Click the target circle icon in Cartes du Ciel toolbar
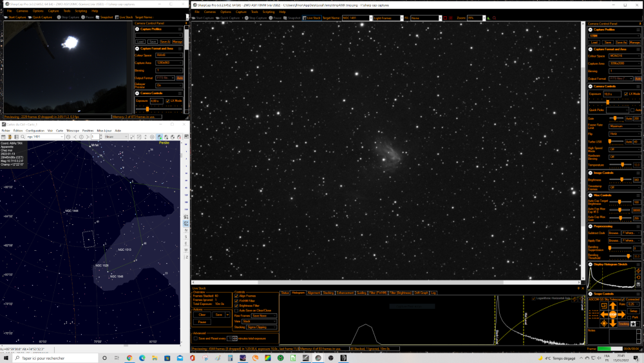 click(152, 137)
